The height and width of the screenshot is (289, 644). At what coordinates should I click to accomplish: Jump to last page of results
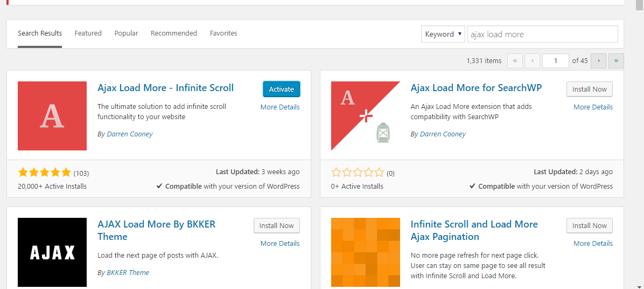pyautogui.click(x=616, y=61)
